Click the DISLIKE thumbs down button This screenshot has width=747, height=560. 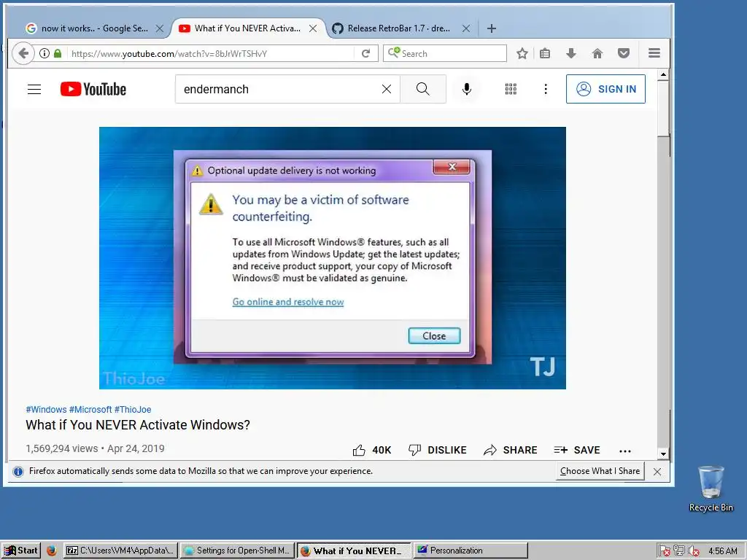pyautogui.click(x=438, y=450)
